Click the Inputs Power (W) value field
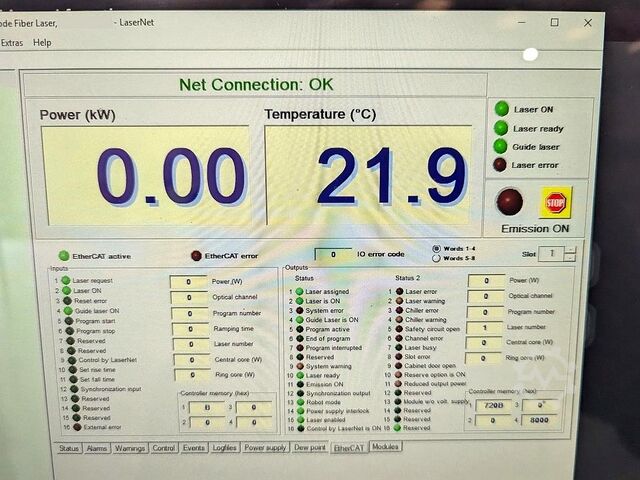The image size is (640, 480). pyautogui.click(x=188, y=282)
